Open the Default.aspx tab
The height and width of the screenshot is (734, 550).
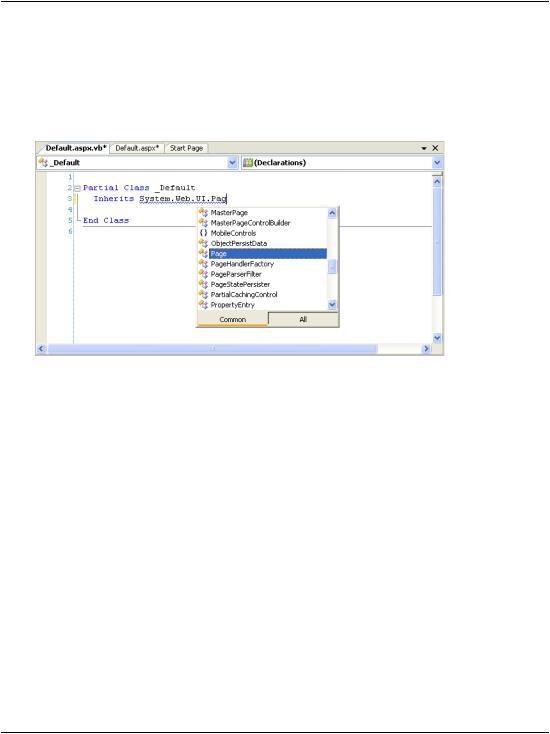[x=137, y=148]
